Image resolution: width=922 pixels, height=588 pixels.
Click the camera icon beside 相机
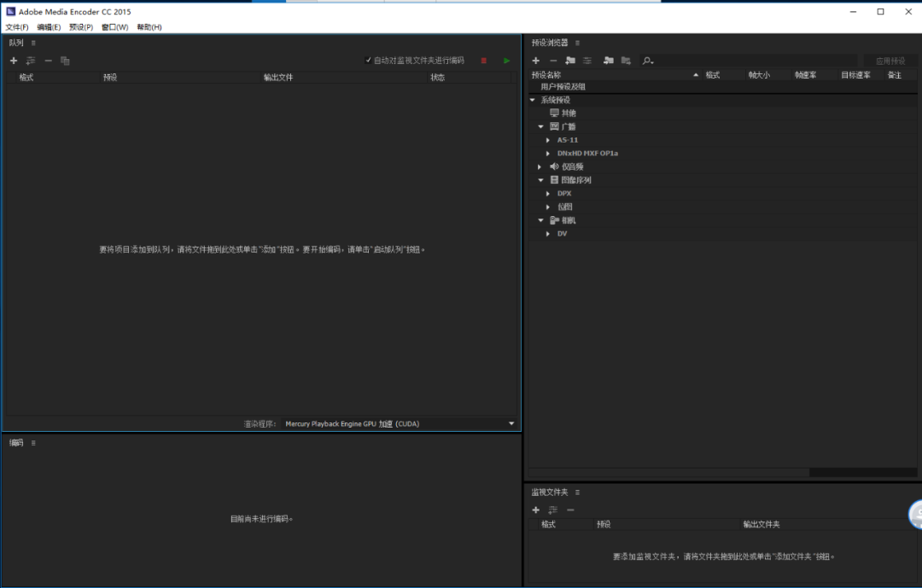click(555, 220)
